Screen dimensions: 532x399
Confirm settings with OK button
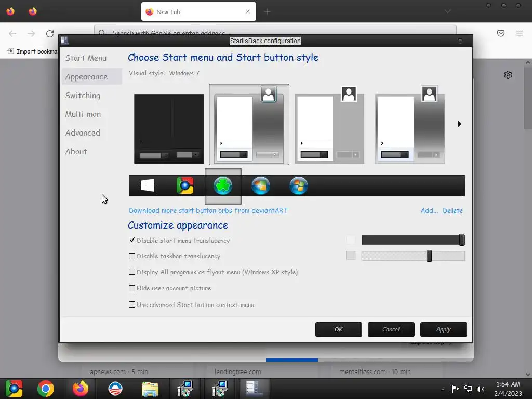tap(339, 329)
